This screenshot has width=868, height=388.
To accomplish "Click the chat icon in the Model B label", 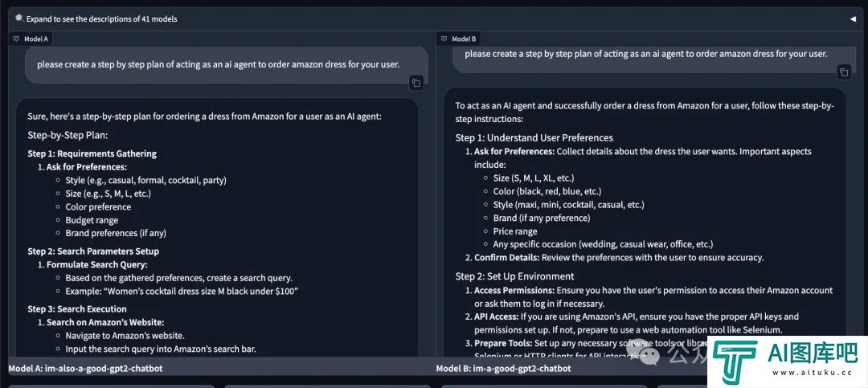I will [444, 39].
